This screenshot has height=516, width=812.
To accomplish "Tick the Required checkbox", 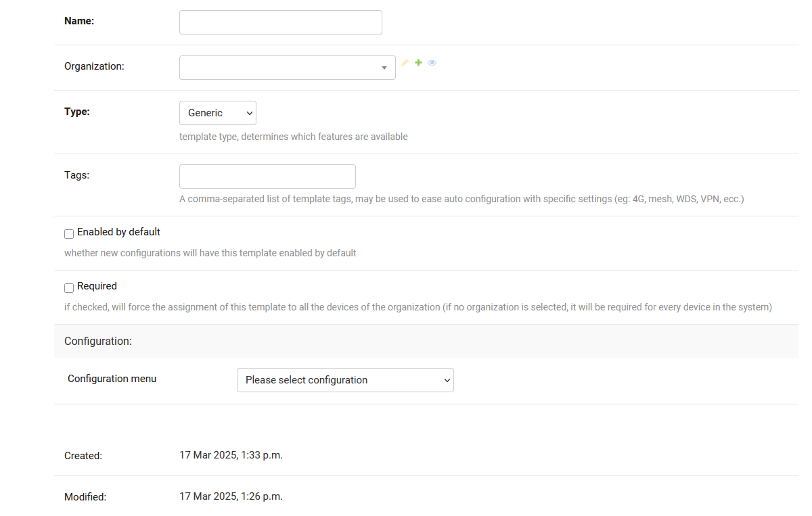I will [69, 288].
